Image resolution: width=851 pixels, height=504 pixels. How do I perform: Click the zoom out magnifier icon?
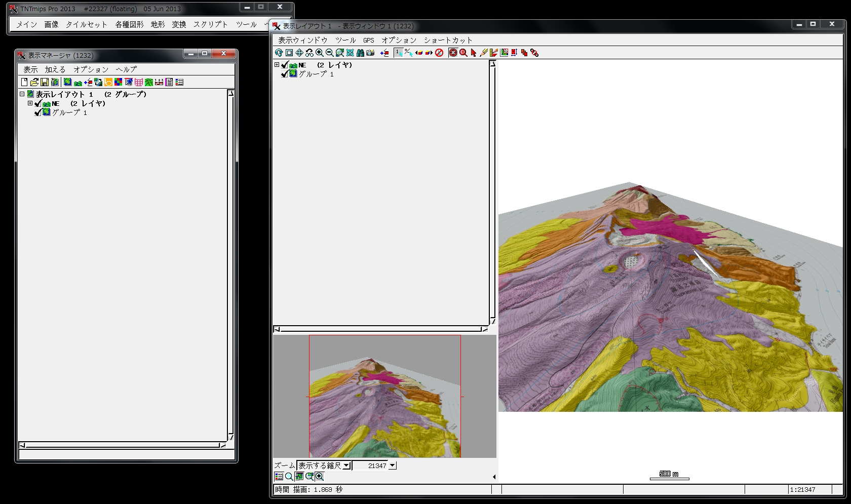(330, 53)
